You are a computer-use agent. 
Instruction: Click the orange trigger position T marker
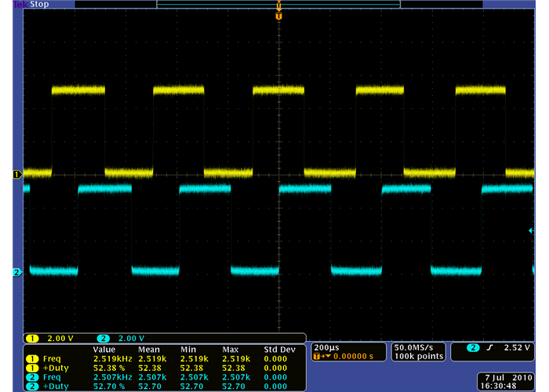[278, 16]
